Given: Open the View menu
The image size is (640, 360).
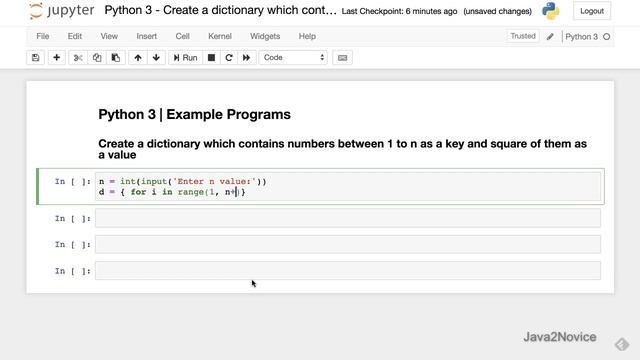Looking at the screenshot, I should (x=109, y=36).
